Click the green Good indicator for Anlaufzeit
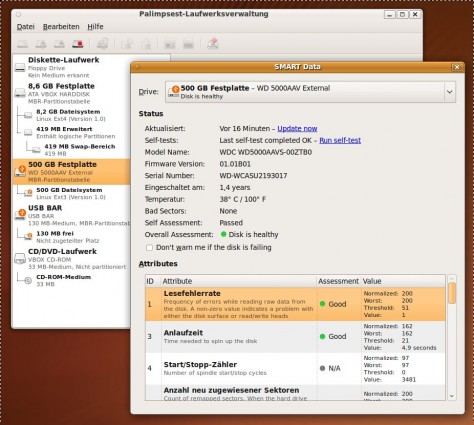This screenshot has width=474, height=425. tap(322, 336)
